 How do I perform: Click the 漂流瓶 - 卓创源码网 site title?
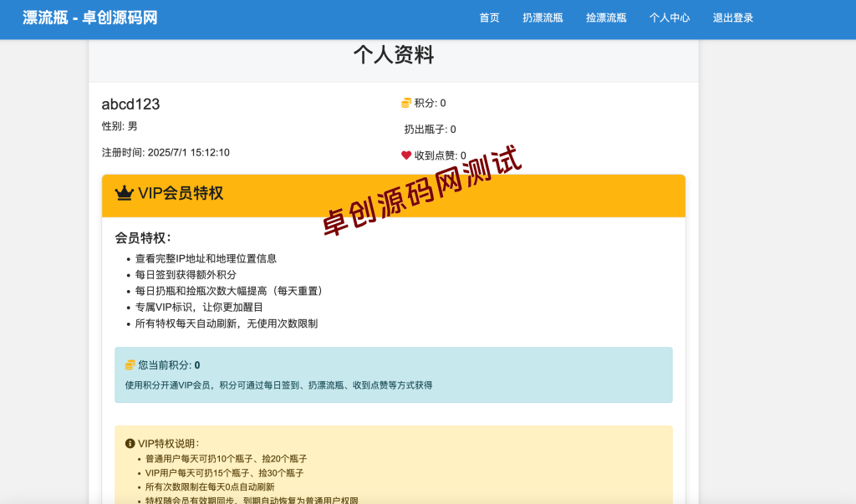pyautogui.click(x=90, y=18)
